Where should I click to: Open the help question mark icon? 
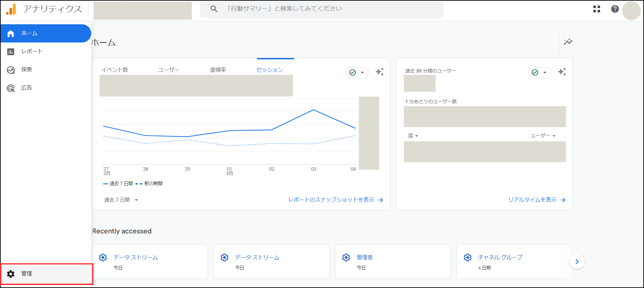point(615,9)
